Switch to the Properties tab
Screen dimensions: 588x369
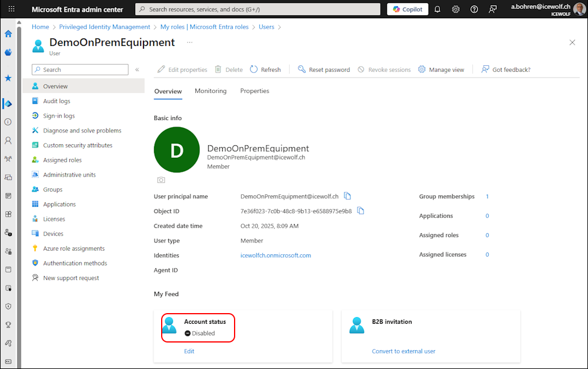coord(255,91)
